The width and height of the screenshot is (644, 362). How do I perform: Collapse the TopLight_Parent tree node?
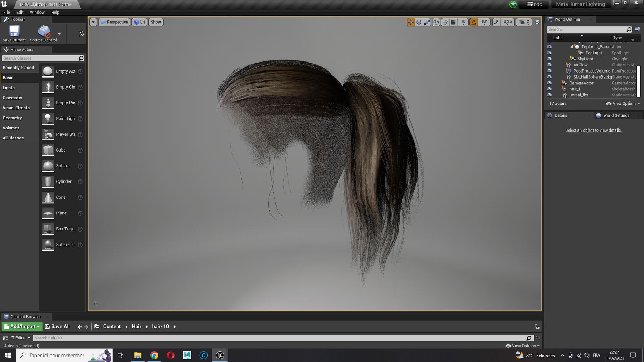click(572, 47)
